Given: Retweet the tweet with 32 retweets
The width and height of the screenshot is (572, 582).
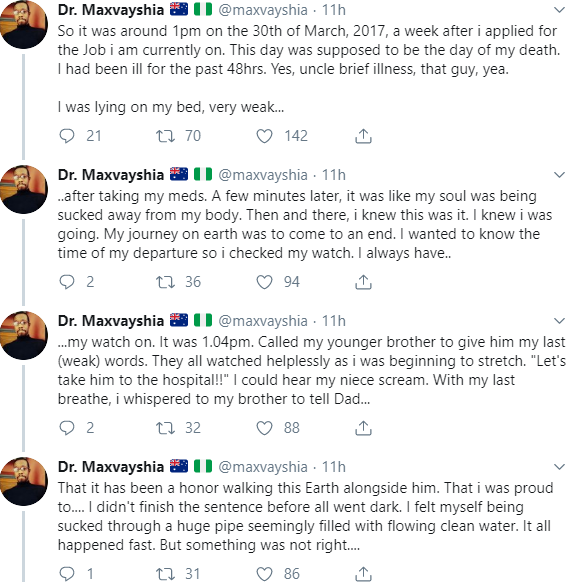Looking at the screenshot, I should coord(165,428).
